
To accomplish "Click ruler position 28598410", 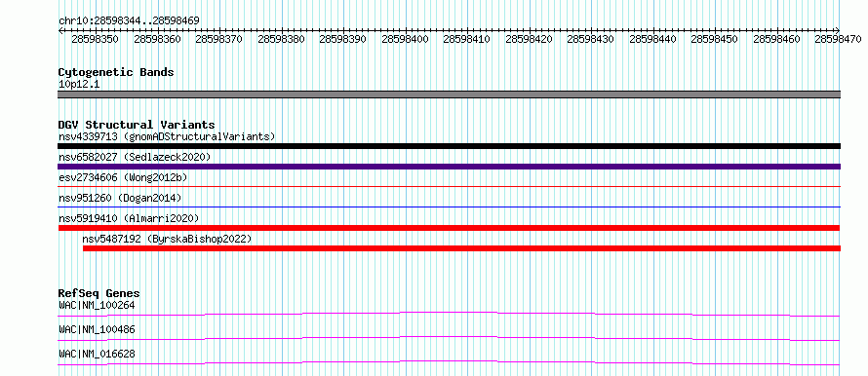I will click(467, 40).
